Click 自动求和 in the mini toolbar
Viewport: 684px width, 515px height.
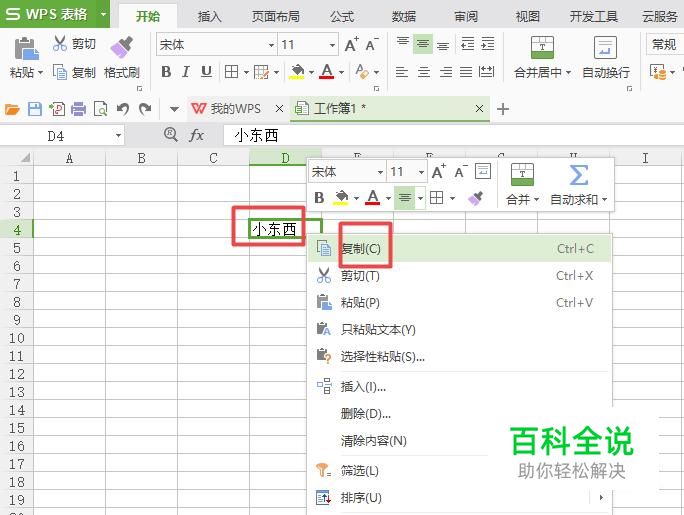pos(578,185)
